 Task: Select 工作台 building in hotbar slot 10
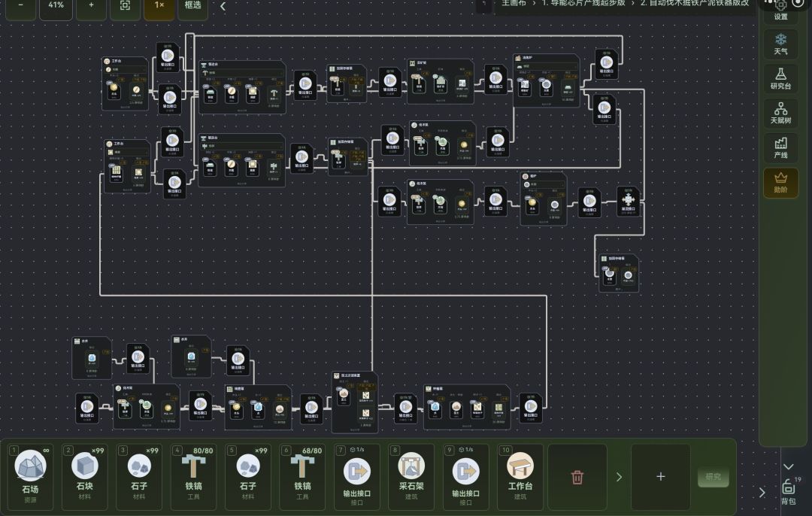(x=520, y=477)
